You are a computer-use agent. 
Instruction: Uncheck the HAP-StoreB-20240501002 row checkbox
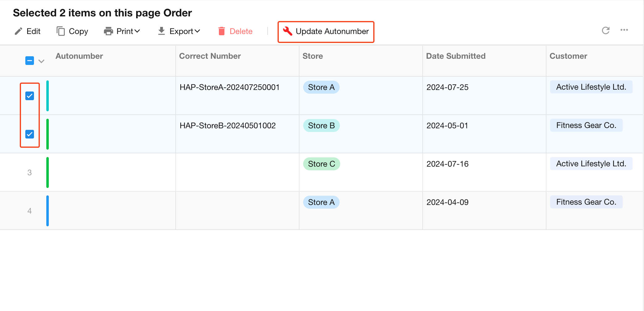click(30, 134)
